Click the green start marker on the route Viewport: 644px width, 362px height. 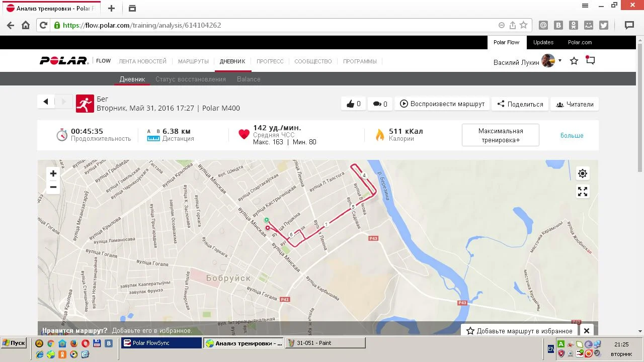point(267,220)
